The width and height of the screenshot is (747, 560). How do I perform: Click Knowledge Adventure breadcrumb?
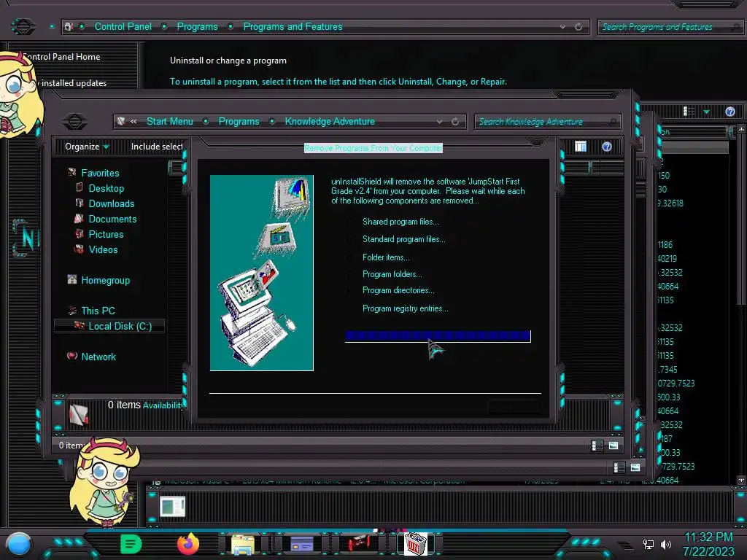tap(330, 122)
